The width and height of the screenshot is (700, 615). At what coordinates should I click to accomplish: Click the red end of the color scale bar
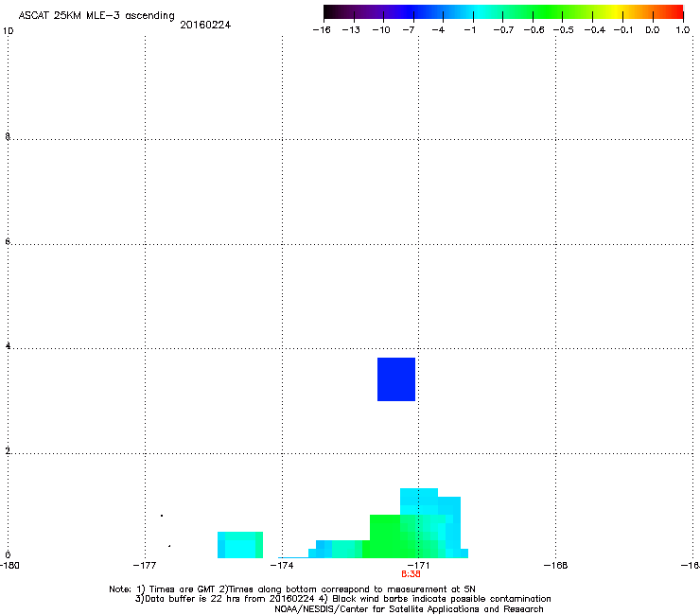(x=674, y=12)
